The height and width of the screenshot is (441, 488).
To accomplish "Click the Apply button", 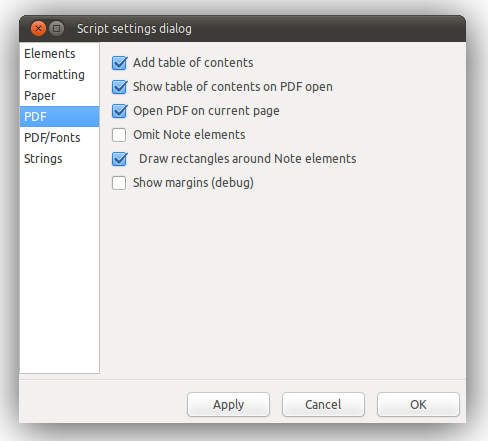I will 228,405.
